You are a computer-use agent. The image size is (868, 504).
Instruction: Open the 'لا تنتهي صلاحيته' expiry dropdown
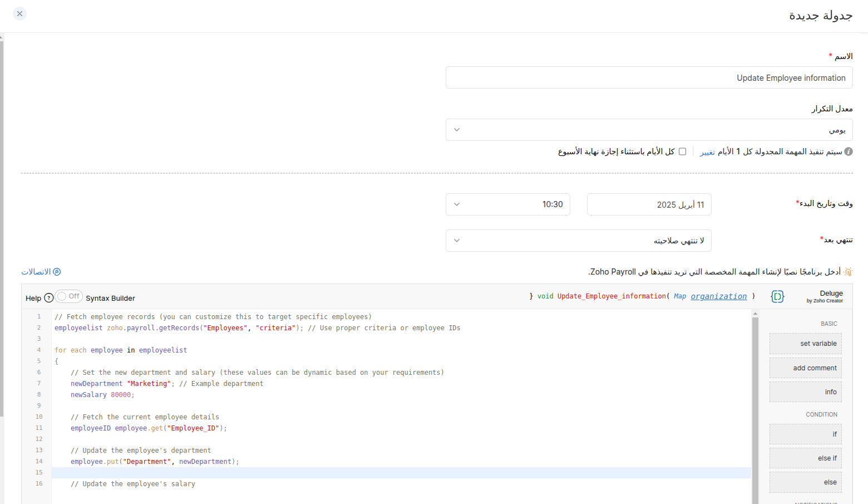tap(578, 240)
